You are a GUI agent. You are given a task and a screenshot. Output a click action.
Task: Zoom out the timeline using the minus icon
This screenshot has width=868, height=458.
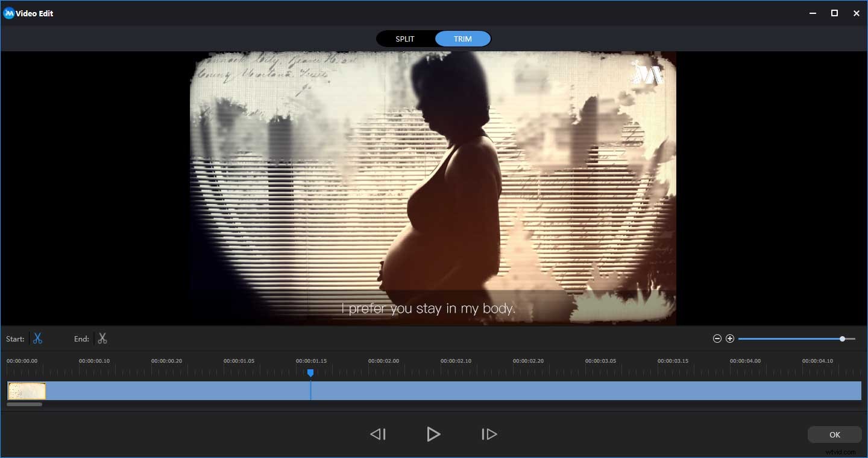tap(717, 339)
